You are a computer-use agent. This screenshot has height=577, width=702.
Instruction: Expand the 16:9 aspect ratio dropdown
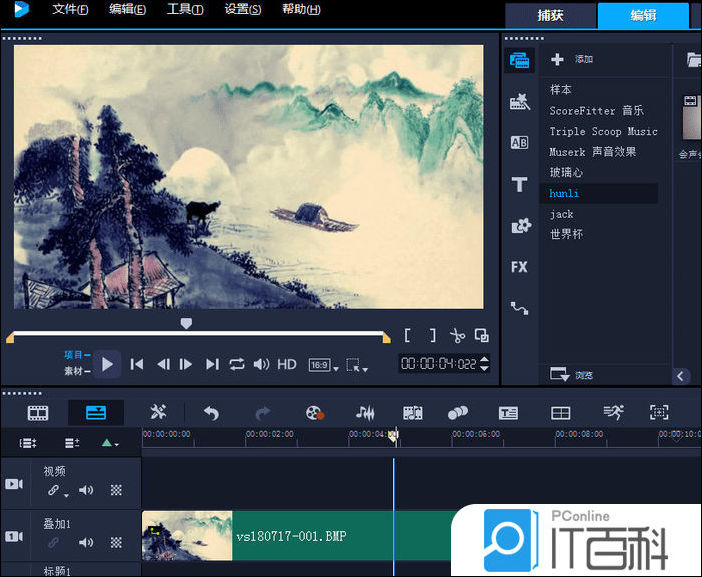322,365
